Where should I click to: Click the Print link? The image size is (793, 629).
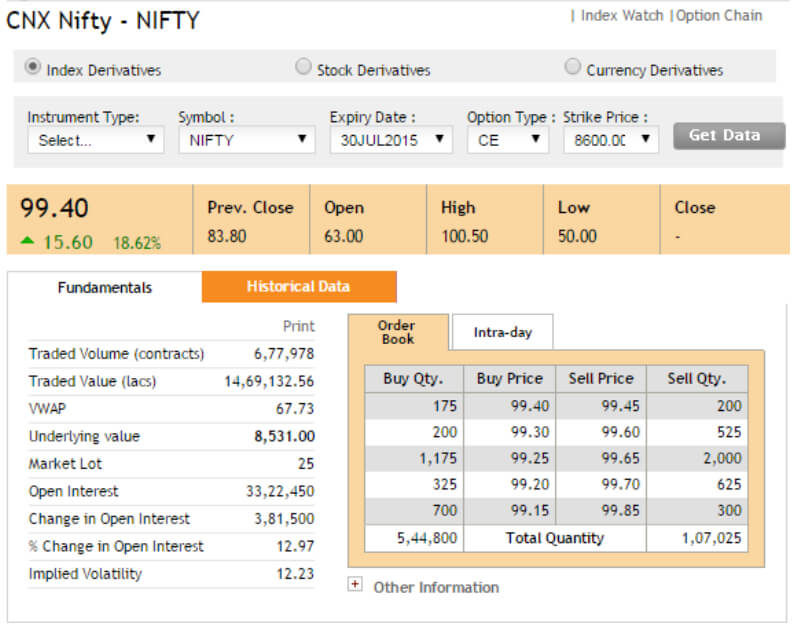coord(299,326)
